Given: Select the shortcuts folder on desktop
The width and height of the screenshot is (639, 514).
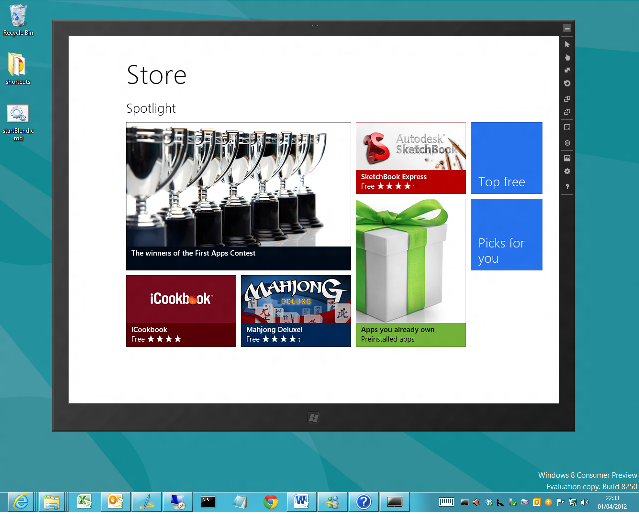Looking at the screenshot, I should click(18, 68).
